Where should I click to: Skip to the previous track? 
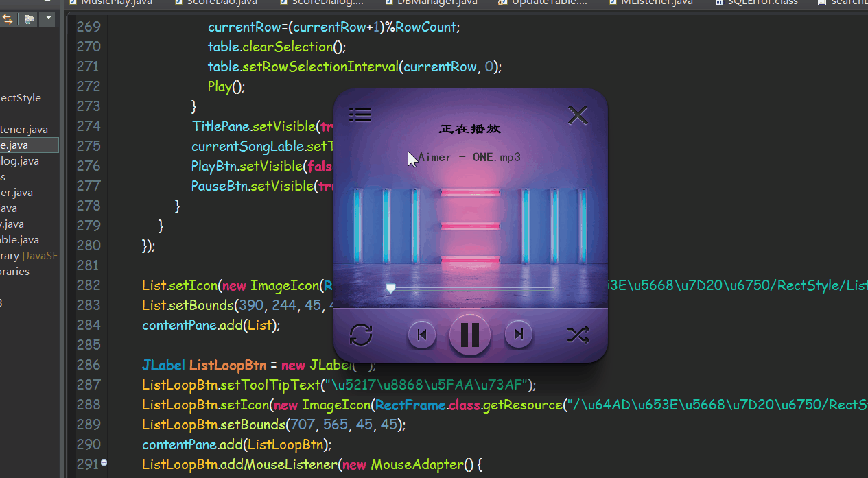[x=422, y=335]
